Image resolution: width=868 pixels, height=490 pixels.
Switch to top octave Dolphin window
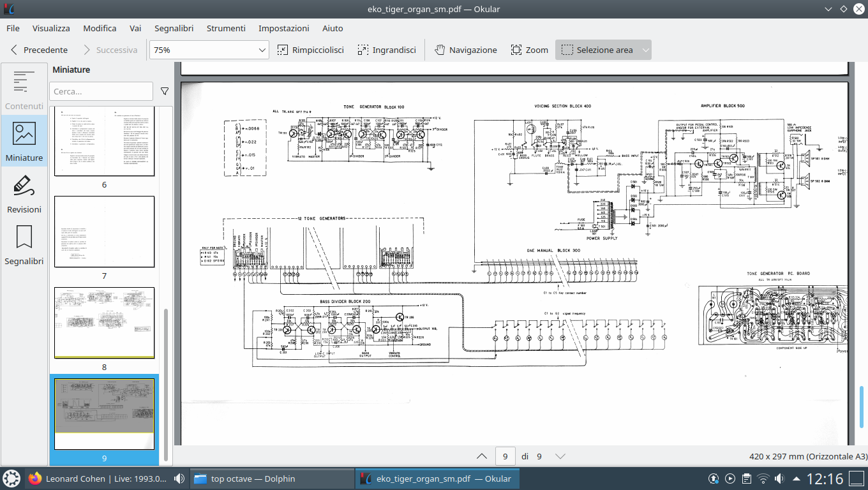pos(272,479)
